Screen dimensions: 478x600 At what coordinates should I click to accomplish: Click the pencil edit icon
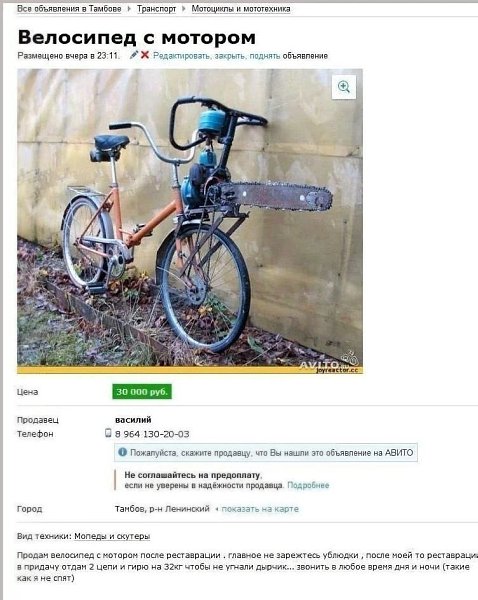point(134,55)
